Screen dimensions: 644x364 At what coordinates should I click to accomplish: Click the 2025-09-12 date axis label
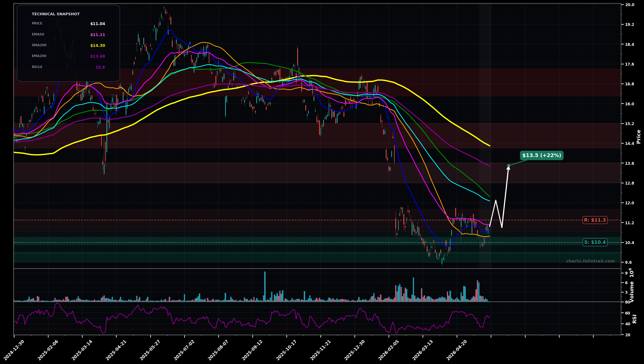252,350
